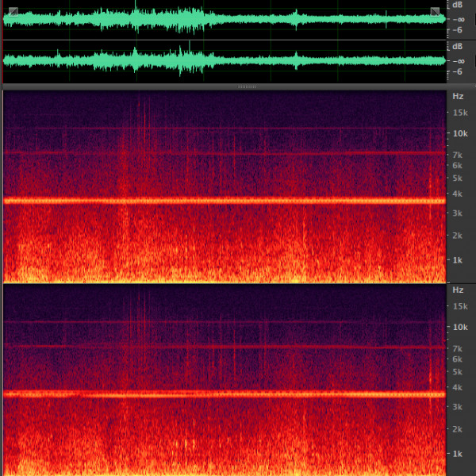Click 10k on the lower frequency scale

[x=459, y=327]
